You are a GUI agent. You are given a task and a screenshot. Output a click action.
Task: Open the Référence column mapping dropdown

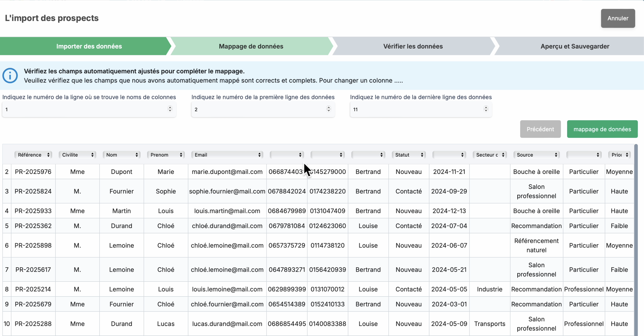pyautogui.click(x=33, y=155)
